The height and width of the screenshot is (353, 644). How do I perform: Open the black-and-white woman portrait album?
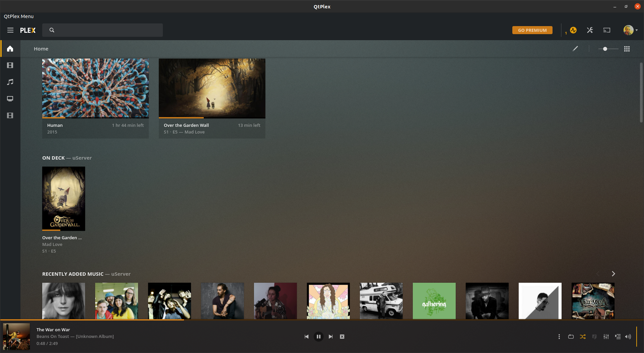click(x=64, y=301)
